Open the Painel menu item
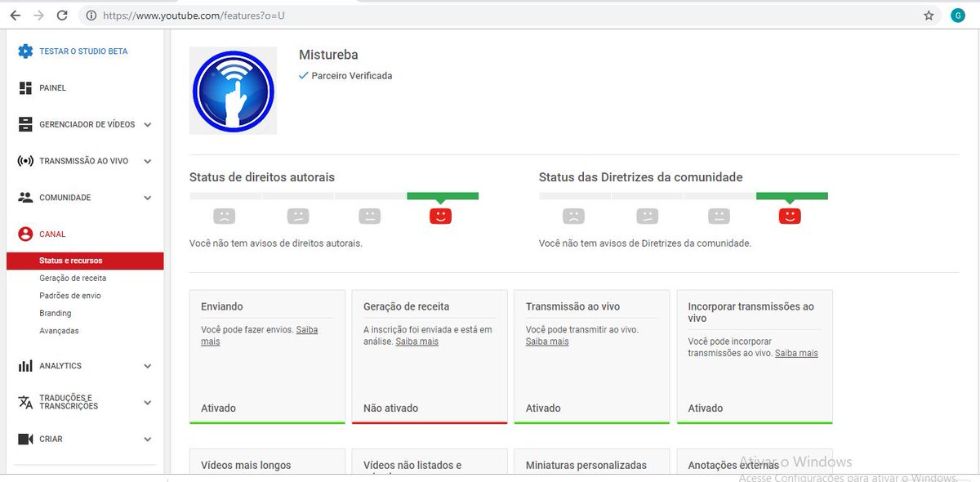The width and height of the screenshot is (980, 482). click(x=53, y=88)
